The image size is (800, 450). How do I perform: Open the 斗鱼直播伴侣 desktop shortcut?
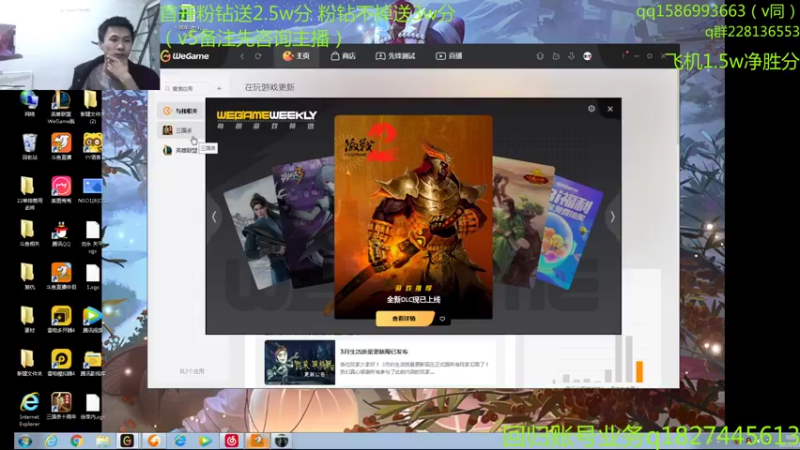(x=61, y=277)
